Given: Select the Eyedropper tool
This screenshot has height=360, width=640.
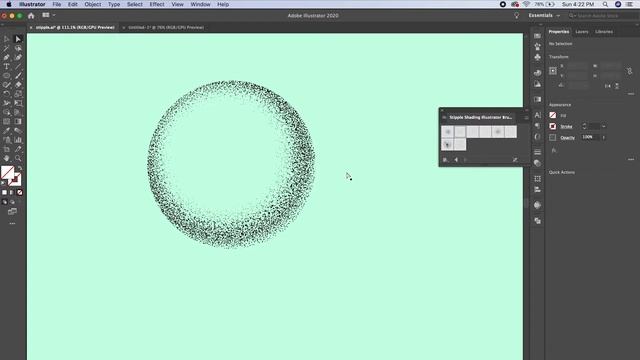Looking at the screenshot, I should tap(6, 131).
